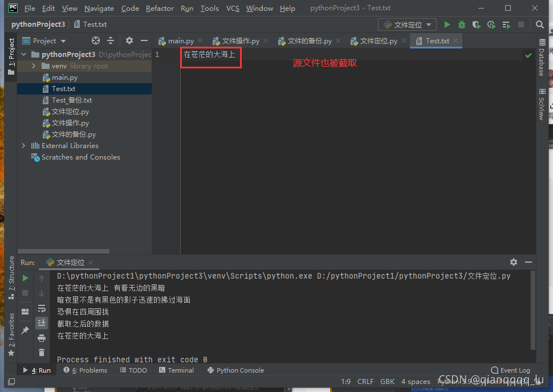
Task: Toggle the Structure side tab
Action: coord(11,278)
